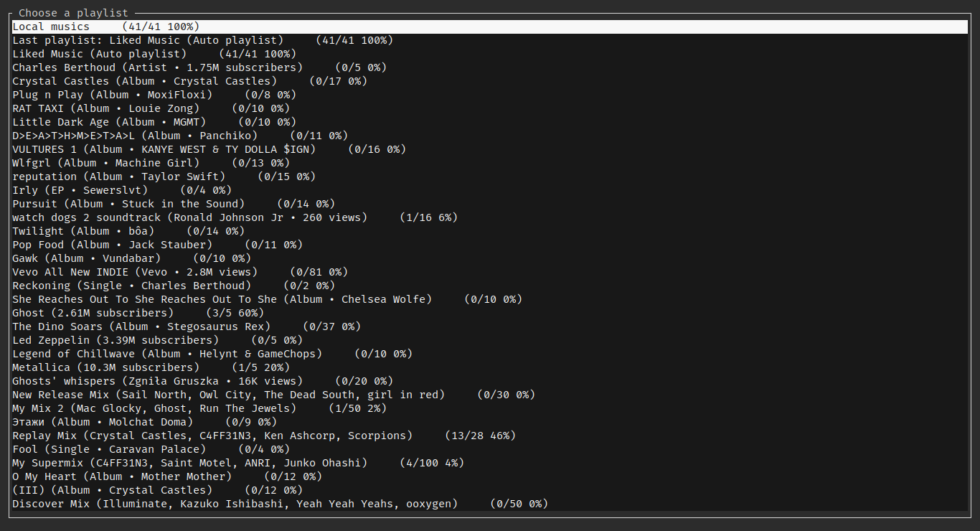
Task: Select Ghosts' whispers playlist
Action: click(490, 381)
